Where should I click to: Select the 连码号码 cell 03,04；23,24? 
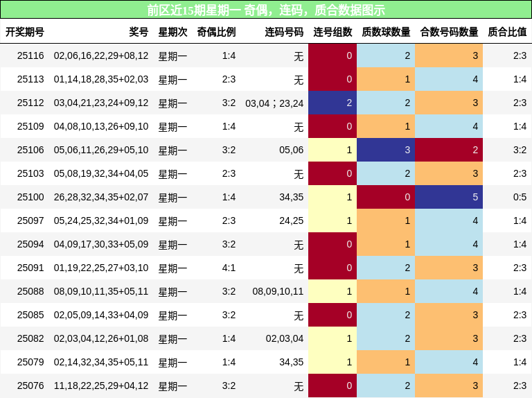tap(274, 103)
